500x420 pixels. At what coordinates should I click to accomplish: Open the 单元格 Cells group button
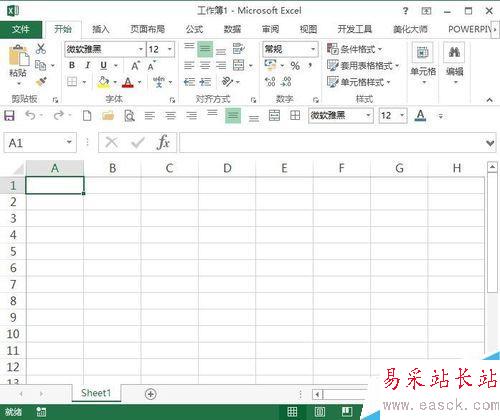coord(423,63)
